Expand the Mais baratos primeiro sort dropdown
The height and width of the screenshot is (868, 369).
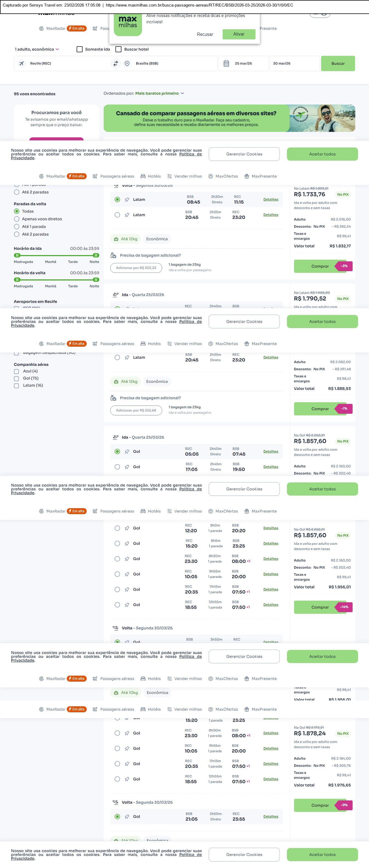pyautogui.click(x=159, y=93)
